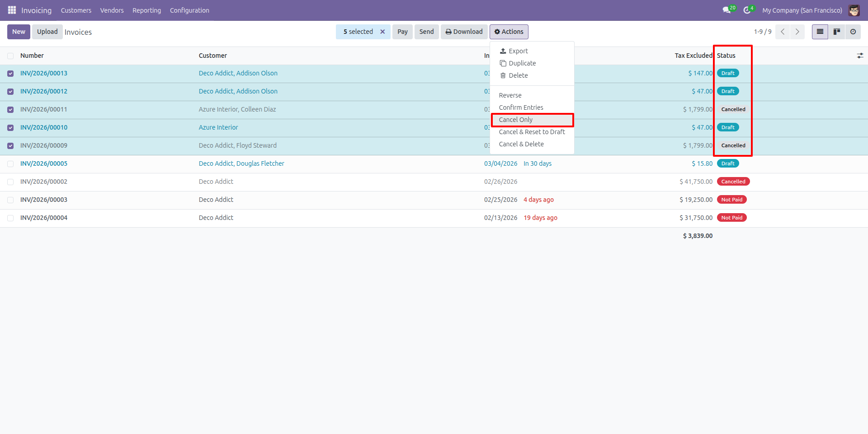
Task: Sort by Customer column header
Action: [x=213, y=56]
